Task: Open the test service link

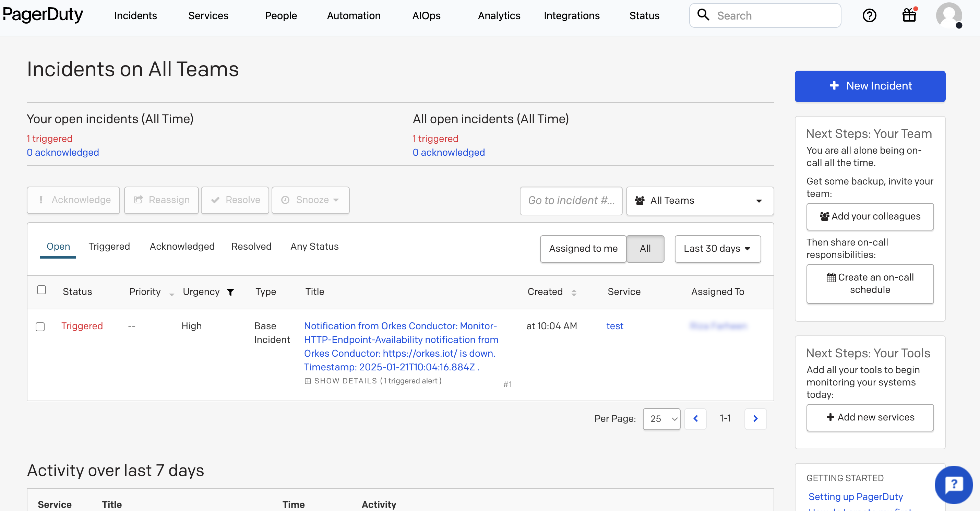Action: (x=615, y=326)
